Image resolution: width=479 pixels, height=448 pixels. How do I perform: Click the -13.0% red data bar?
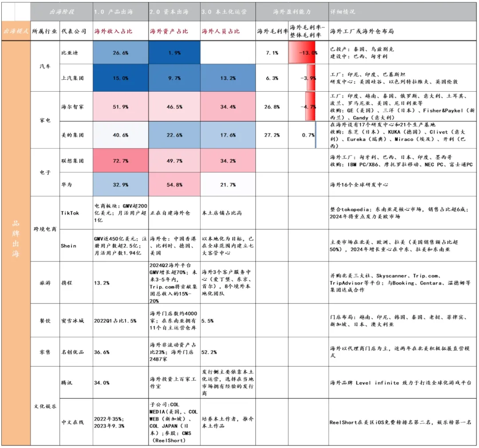coord(302,52)
